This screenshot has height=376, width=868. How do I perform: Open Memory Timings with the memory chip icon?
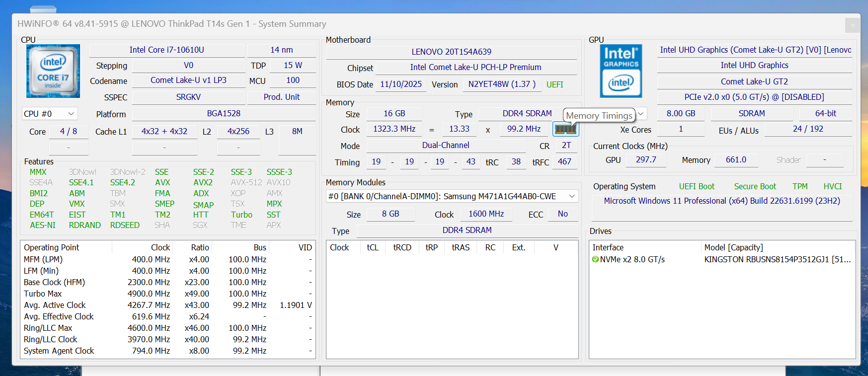[x=565, y=129]
